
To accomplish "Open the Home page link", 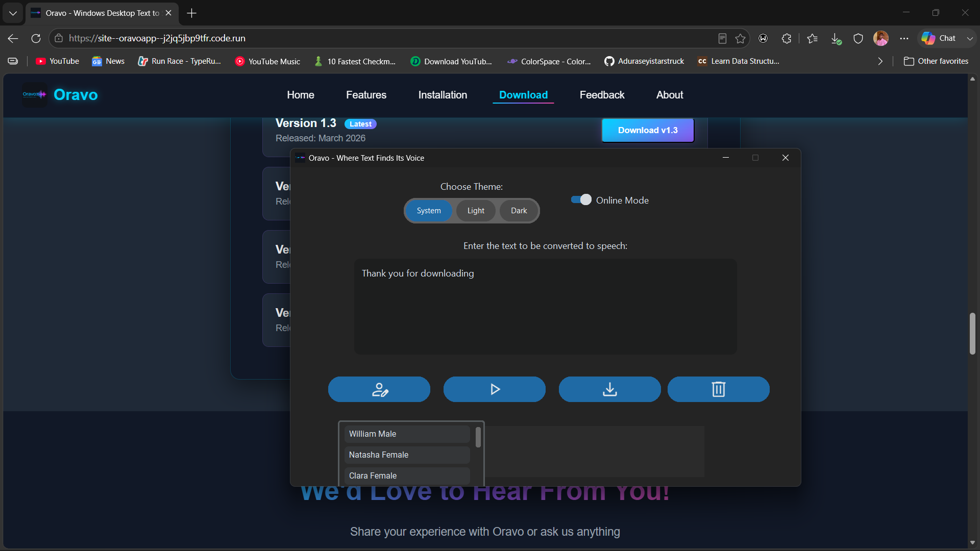I will tap(301, 95).
